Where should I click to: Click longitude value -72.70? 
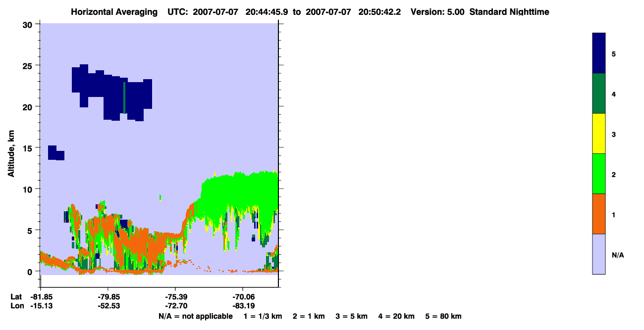(175, 306)
